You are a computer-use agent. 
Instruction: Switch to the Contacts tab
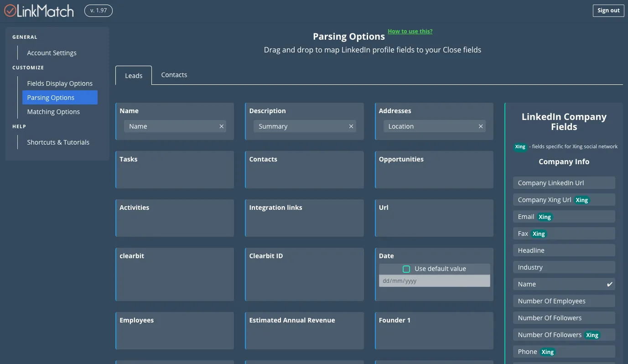[x=174, y=75]
